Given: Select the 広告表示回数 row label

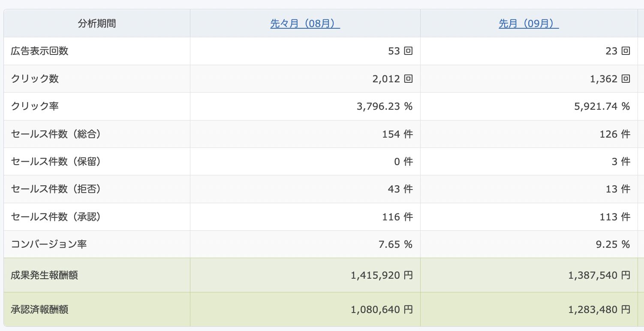Looking at the screenshot, I should pyautogui.click(x=39, y=51).
